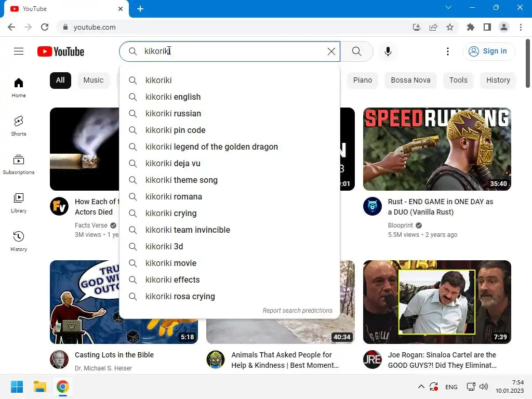
Task: Choose the 'kikoriki russian' suggestion
Action: pyautogui.click(x=230, y=113)
